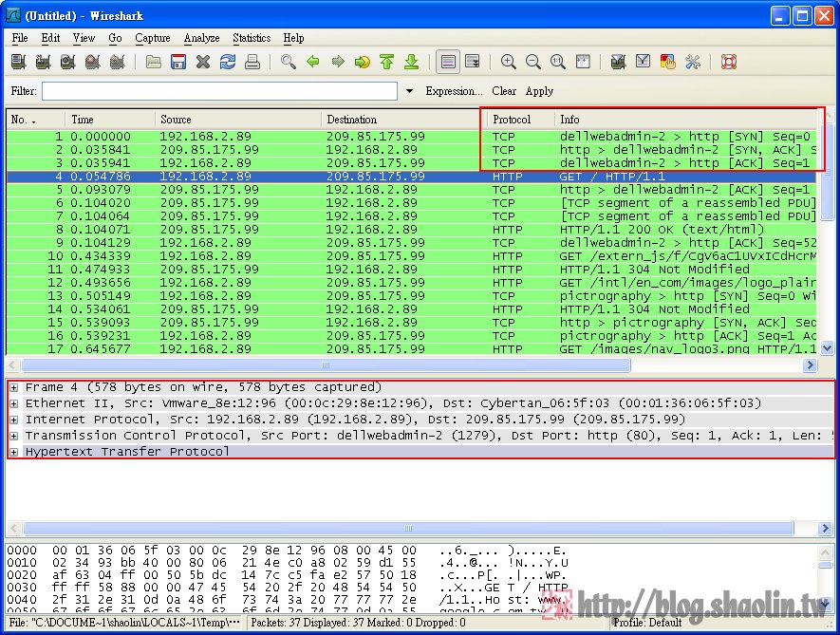Toggle auto scroll in live capture
The width and height of the screenshot is (840, 635).
[x=473, y=62]
